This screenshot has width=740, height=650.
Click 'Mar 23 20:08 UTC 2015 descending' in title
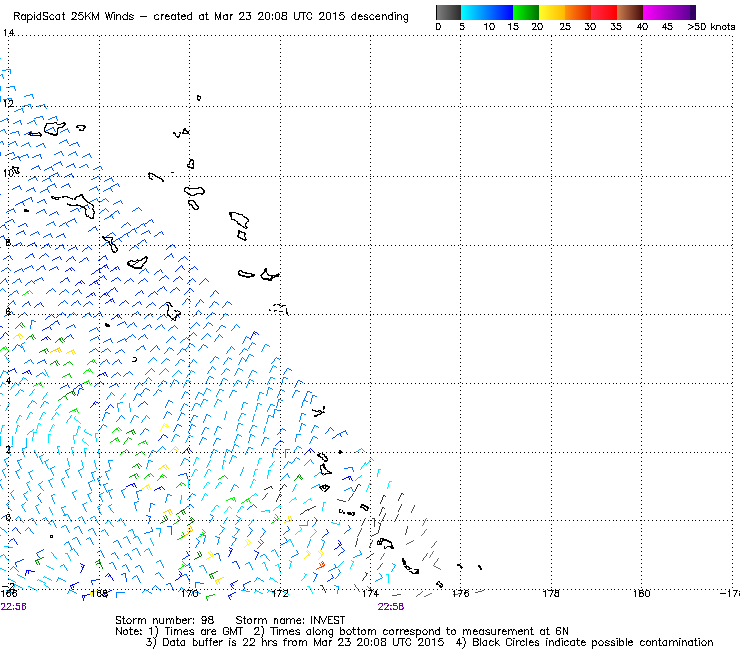point(311,17)
